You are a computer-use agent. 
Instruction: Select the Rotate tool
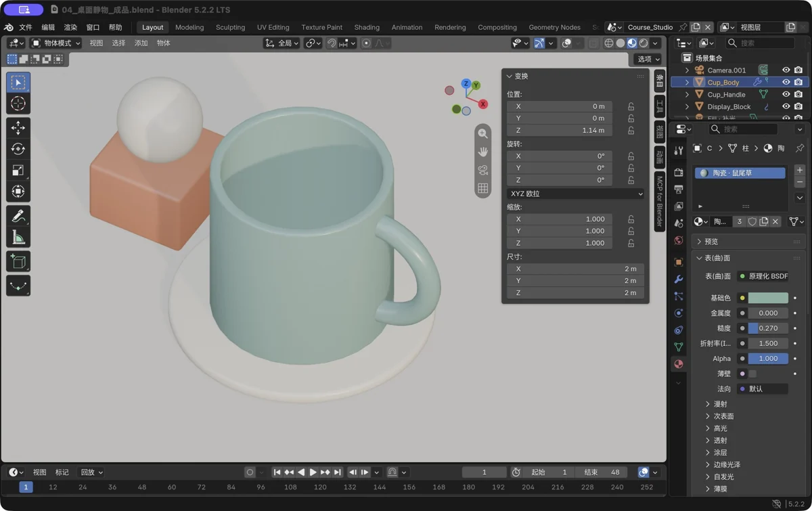click(x=18, y=149)
